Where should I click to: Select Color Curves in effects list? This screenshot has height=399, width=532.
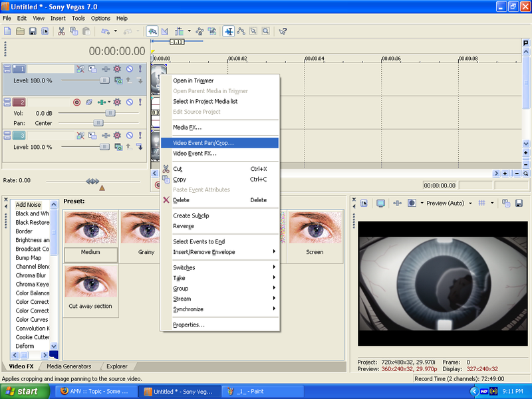pyautogui.click(x=32, y=319)
